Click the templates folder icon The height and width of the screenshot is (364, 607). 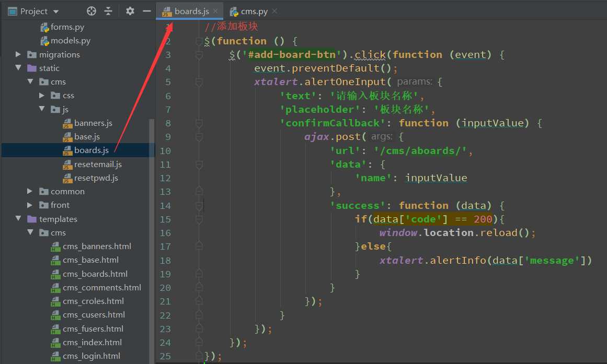[x=32, y=219]
